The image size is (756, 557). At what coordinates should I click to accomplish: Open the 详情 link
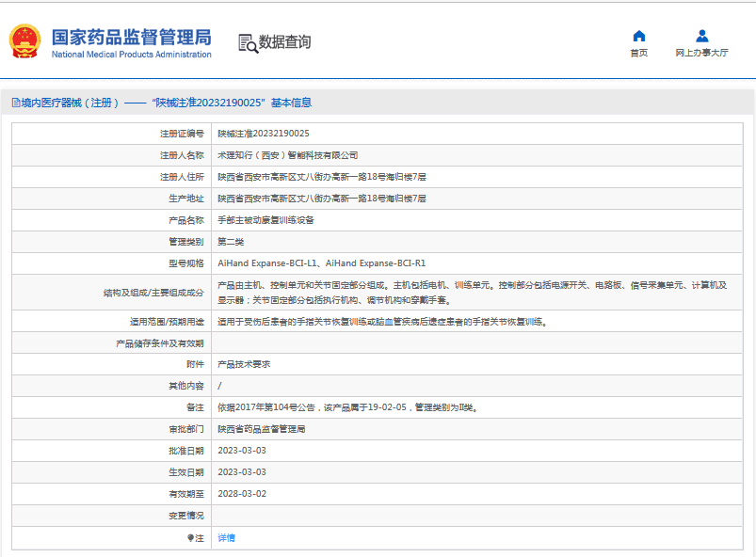226,538
